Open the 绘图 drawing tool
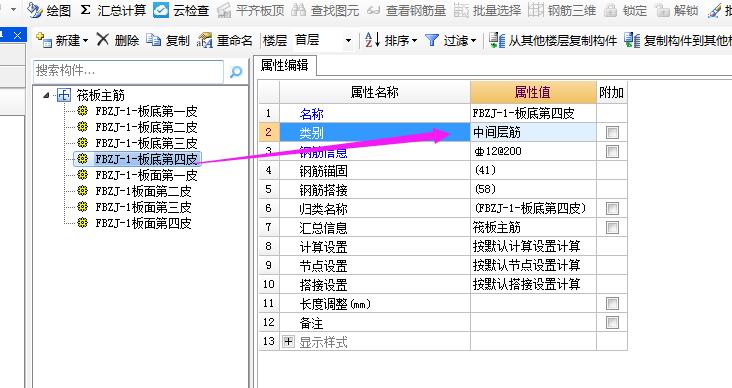732x388 pixels. click(x=49, y=10)
